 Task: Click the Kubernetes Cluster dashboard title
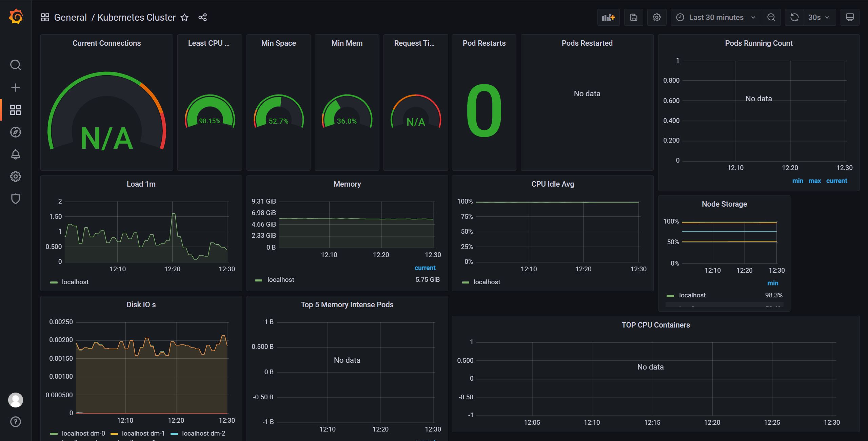point(136,17)
